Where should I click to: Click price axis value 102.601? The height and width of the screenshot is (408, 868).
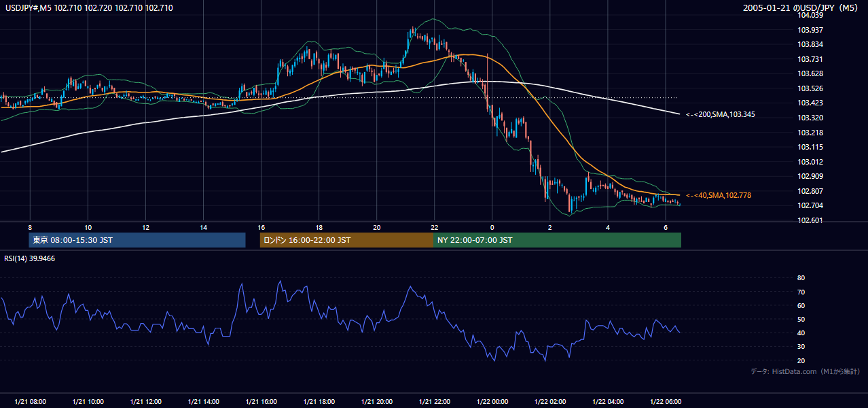coord(810,220)
